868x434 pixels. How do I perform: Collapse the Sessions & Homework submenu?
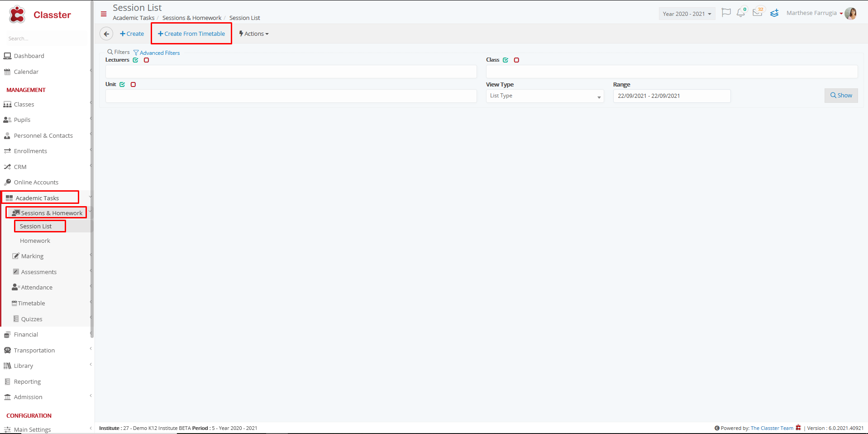90,211
